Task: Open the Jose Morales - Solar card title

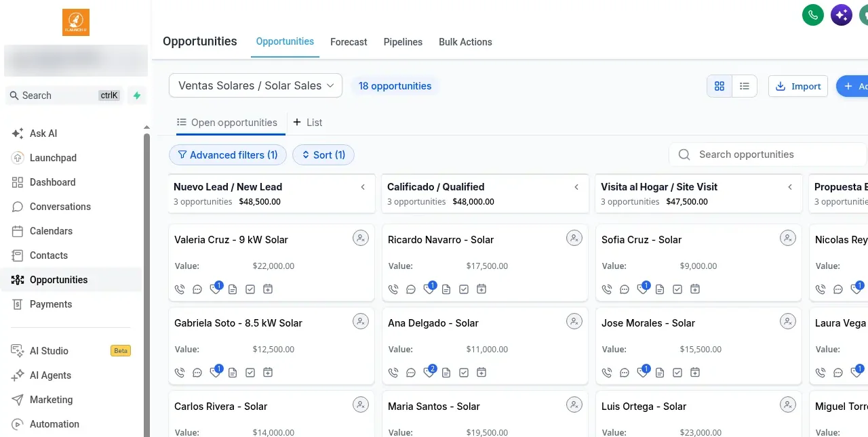Action: point(648,323)
